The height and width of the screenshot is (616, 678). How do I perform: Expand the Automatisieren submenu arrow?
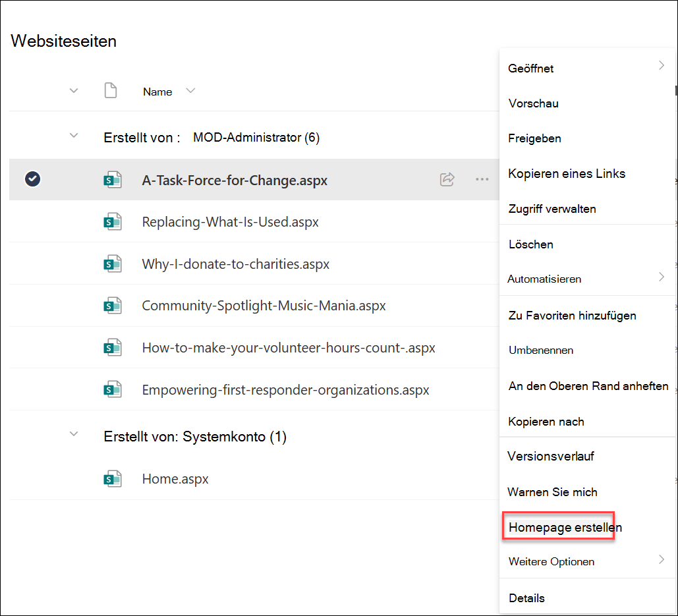pos(662,277)
